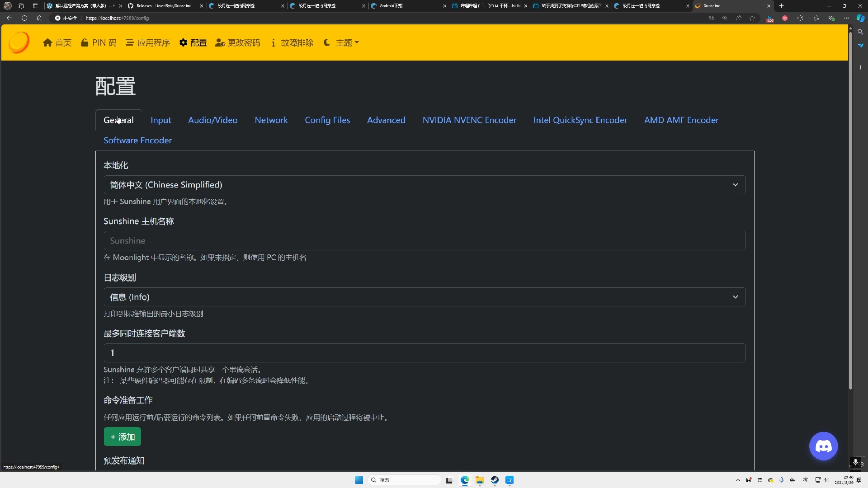Open the video speed extension icon

pos(770,19)
